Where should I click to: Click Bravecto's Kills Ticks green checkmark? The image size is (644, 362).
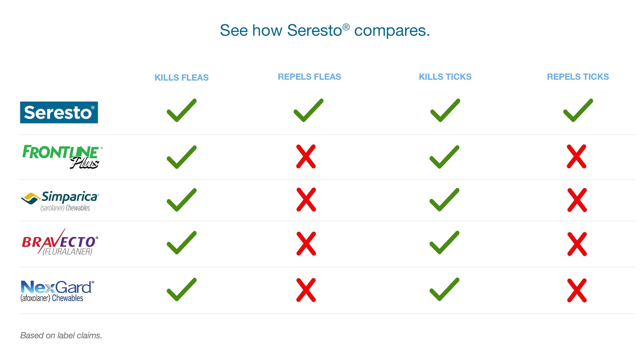click(445, 243)
